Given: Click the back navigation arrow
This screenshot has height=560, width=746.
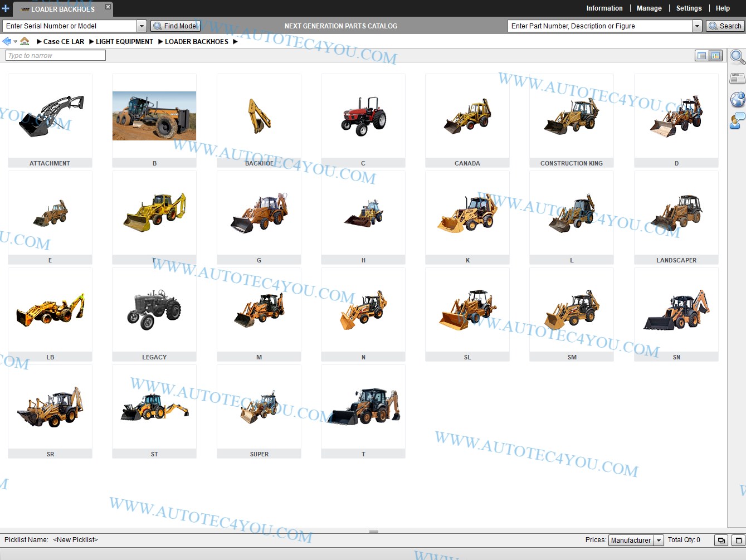Looking at the screenshot, I should pyautogui.click(x=6, y=40).
